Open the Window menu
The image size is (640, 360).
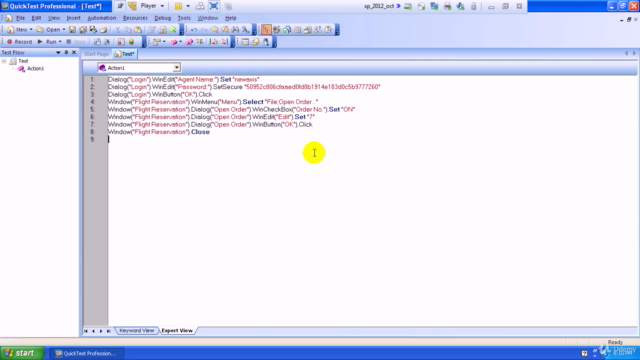(208, 18)
